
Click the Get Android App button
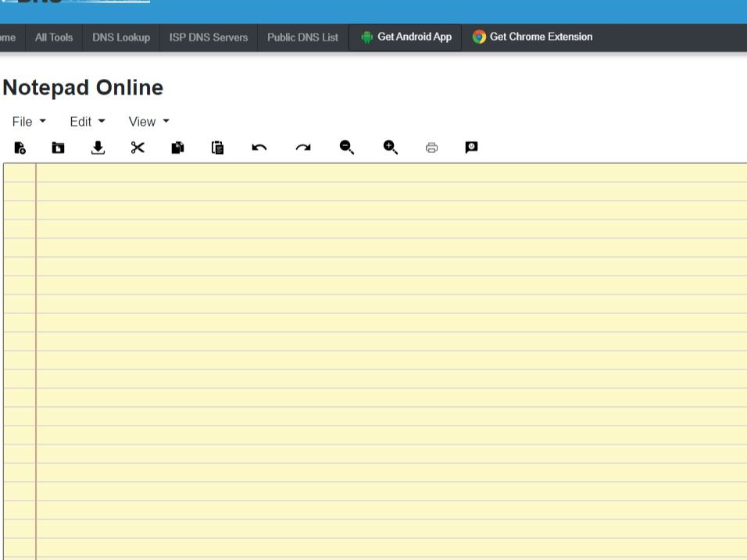pyautogui.click(x=406, y=37)
